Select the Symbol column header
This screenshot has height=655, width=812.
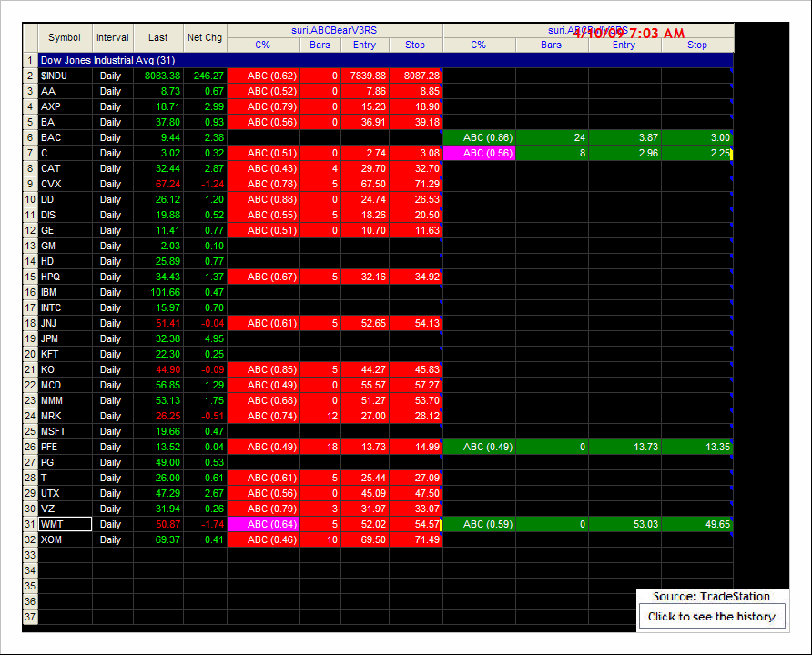click(65, 38)
